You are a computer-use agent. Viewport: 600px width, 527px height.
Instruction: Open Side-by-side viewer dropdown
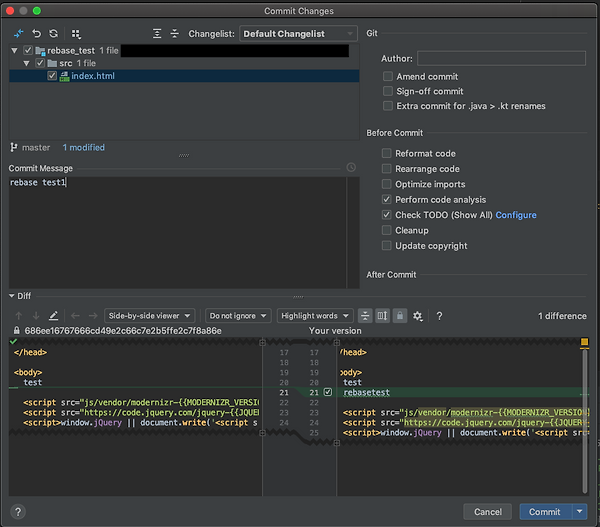pos(149,316)
